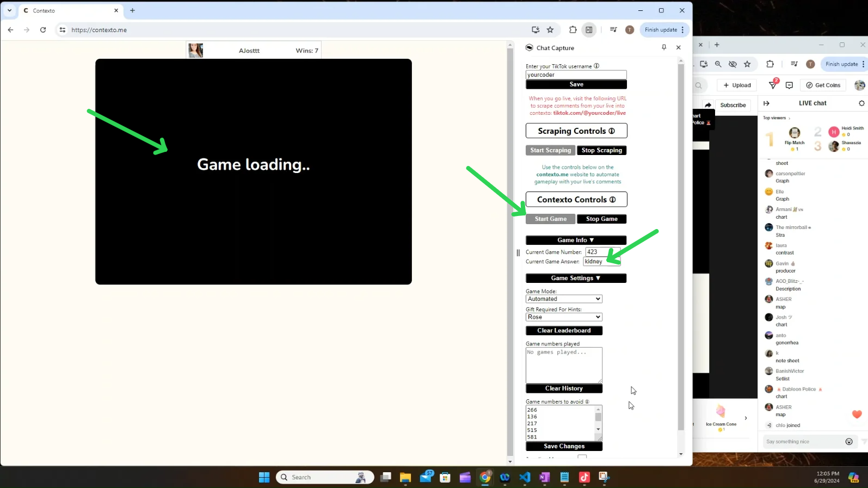Open Chrome profile avatar in Contexto window

coord(630,30)
